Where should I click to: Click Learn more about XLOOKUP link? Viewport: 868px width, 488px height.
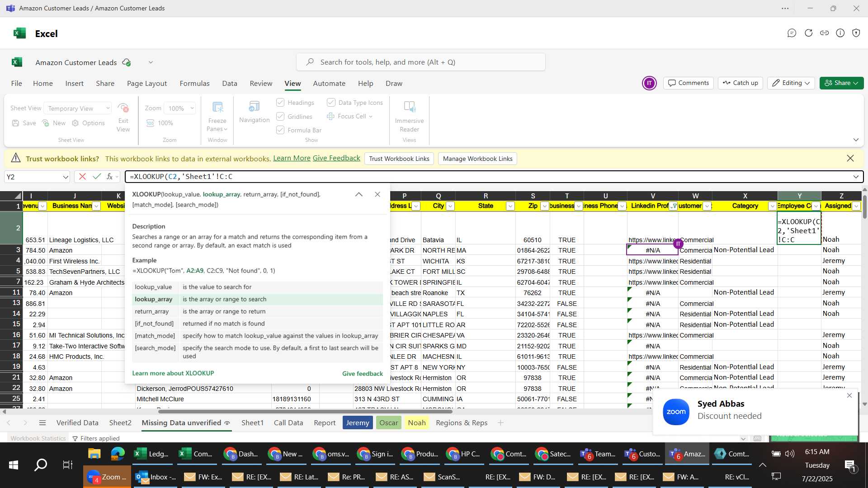[x=173, y=373]
